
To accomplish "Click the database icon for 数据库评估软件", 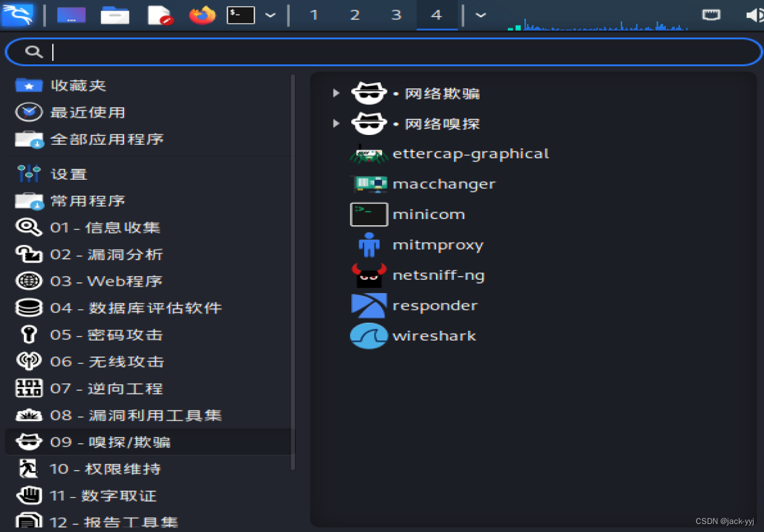I will click(29, 308).
